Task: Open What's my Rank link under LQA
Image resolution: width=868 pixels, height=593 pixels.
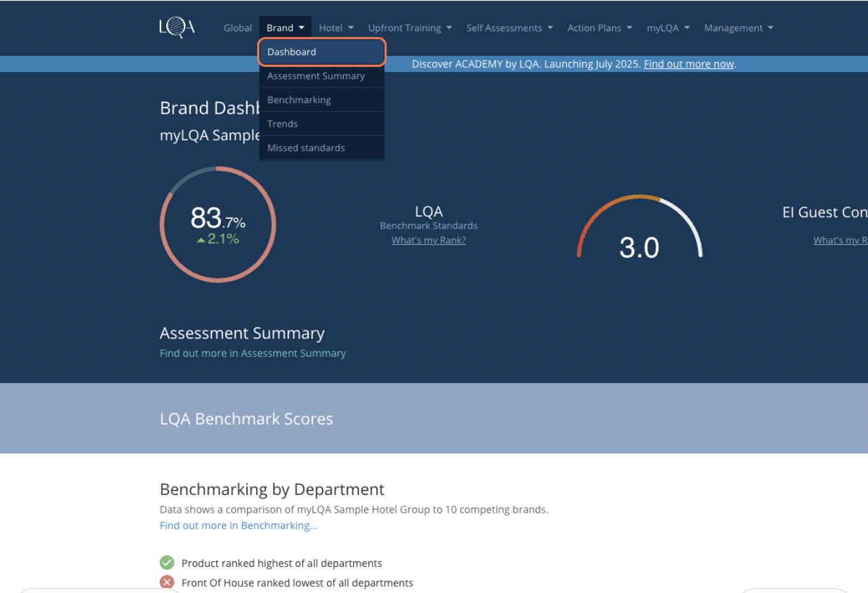Action: [x=428, y=241]
